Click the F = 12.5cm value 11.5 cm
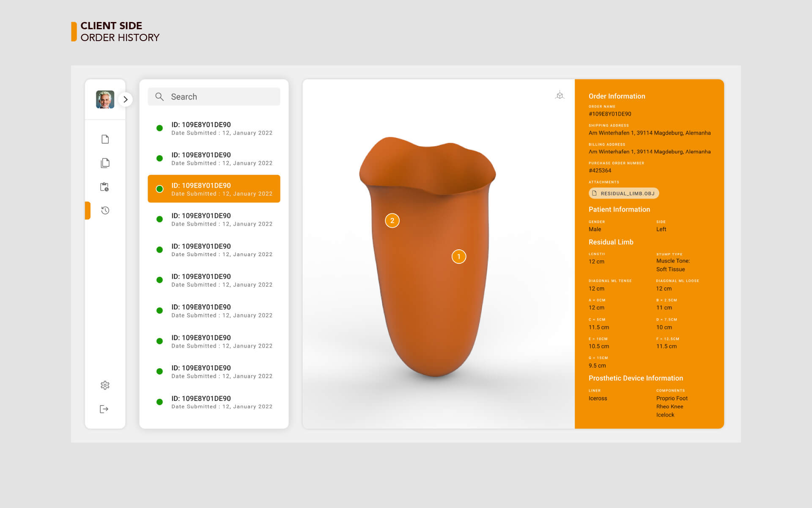 [x=667, y=346]
